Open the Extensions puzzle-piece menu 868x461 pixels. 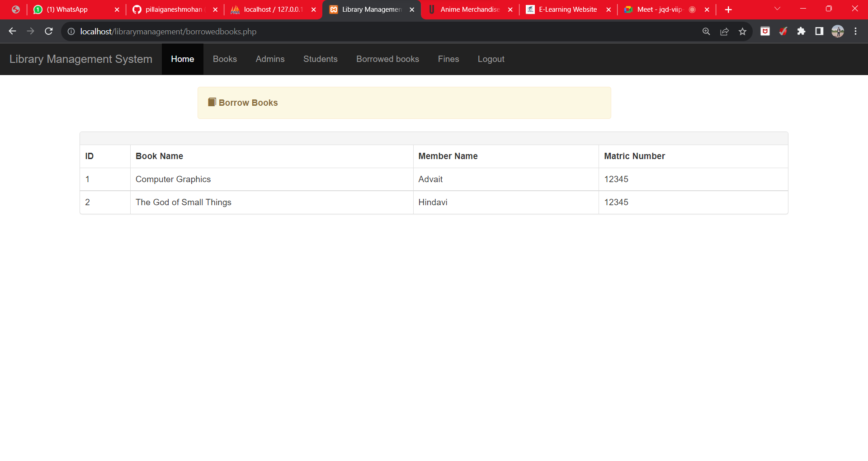tap(802, 31)
